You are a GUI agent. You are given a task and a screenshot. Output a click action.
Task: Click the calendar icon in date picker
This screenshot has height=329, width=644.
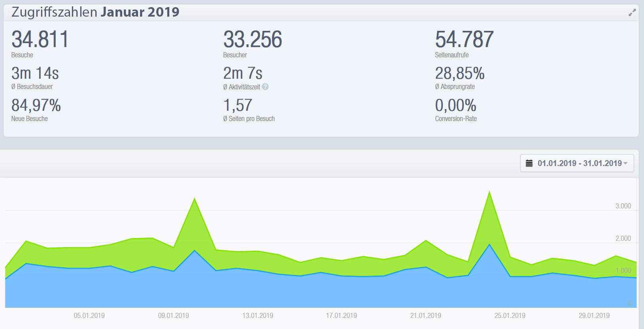coord(529,163)
